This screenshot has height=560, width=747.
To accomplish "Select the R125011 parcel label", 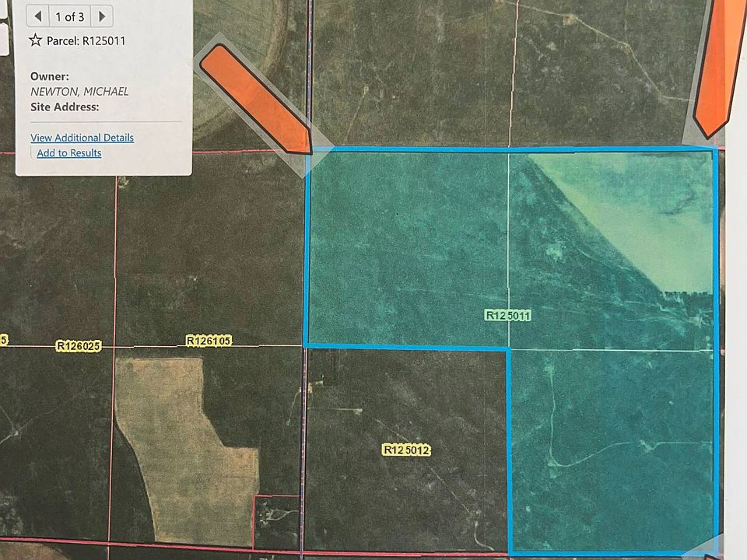I will pos(507,315).
